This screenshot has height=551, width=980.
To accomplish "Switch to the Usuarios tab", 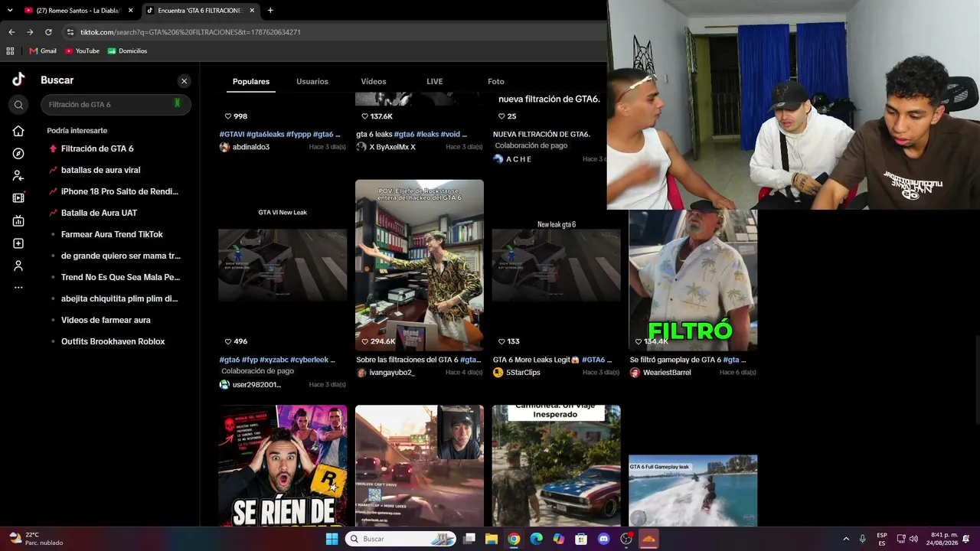I will pos(312,81).
